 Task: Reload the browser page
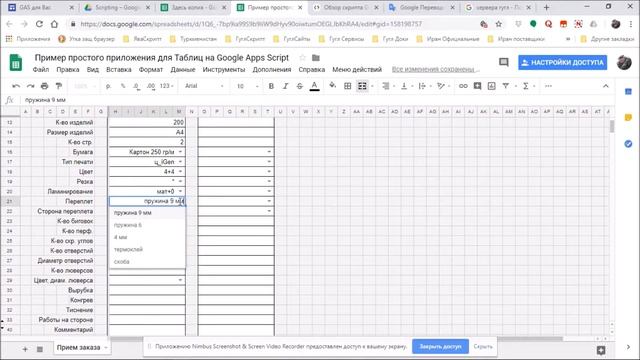(39, 24)
